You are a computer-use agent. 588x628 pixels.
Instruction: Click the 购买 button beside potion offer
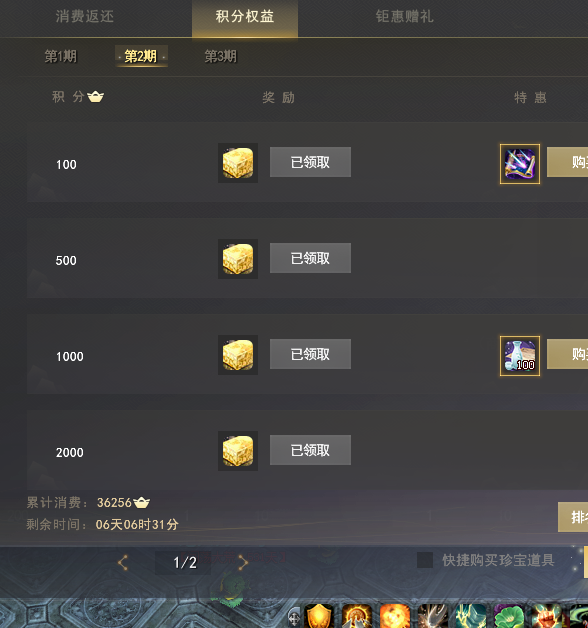point(568,354)
